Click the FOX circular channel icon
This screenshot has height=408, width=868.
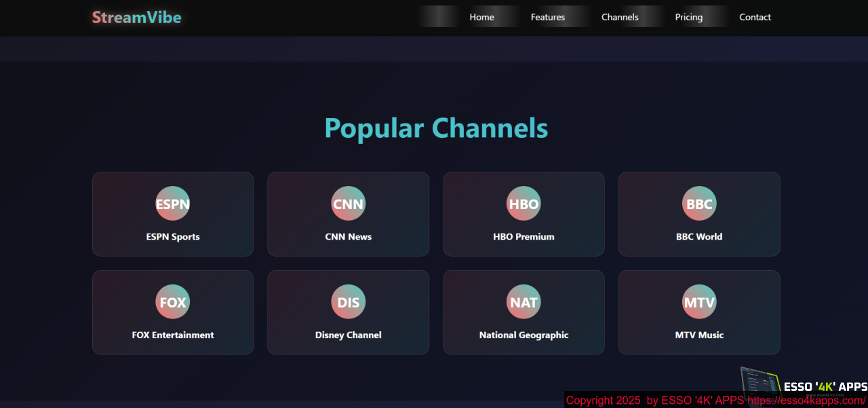[173, 302]
